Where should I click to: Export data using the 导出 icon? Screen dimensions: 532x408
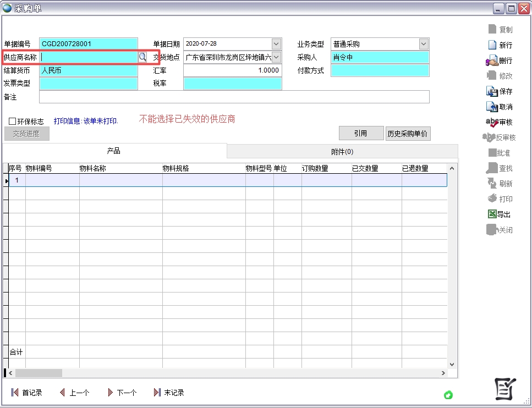pos(492,214)
